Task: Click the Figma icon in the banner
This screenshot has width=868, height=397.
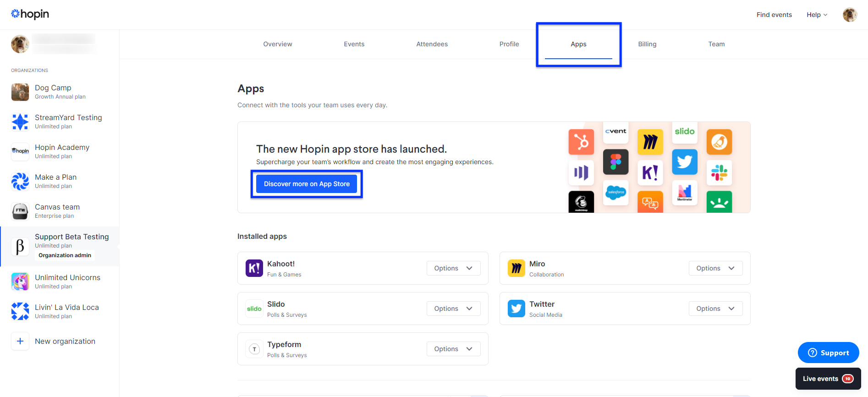Action: pyautogui.click(x=615, y=162)
